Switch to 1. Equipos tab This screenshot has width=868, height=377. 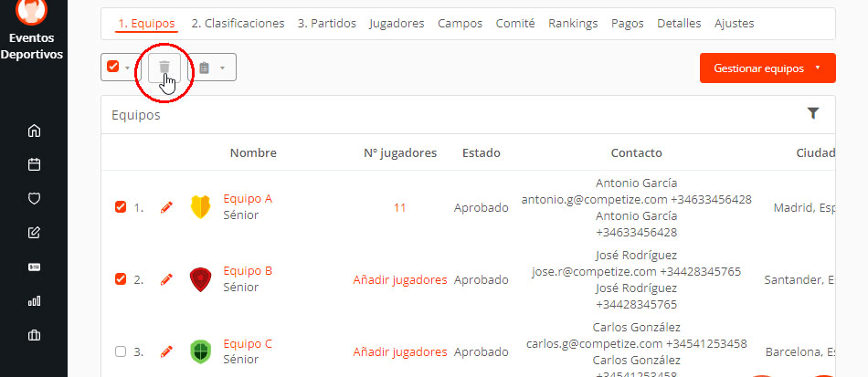point(147,23)
